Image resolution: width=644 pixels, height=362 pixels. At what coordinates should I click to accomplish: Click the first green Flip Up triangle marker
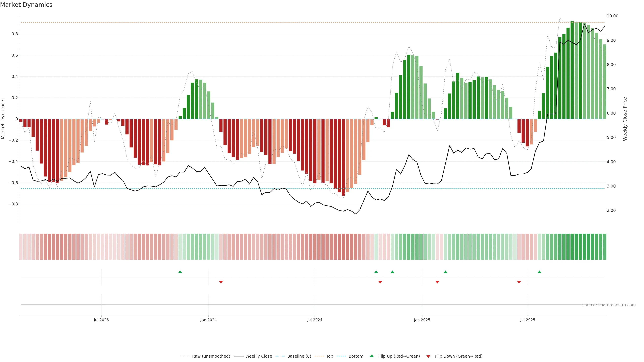180,272
